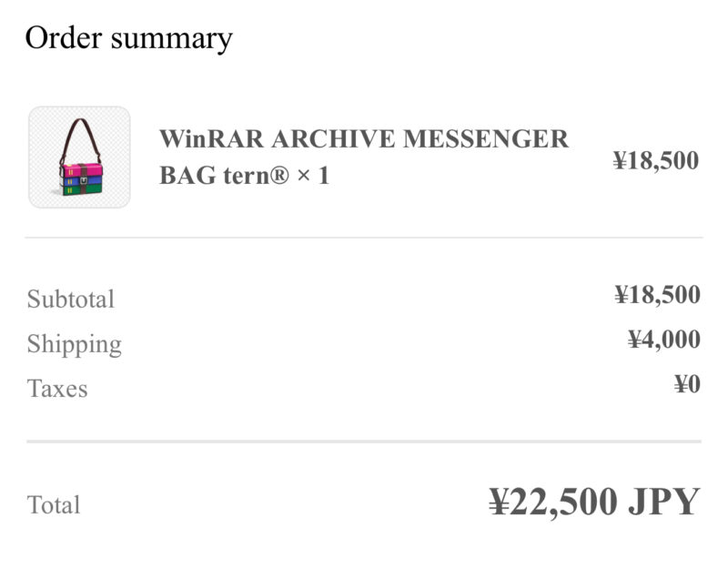
Task: Click the Order summary heading
Action: 128,38
